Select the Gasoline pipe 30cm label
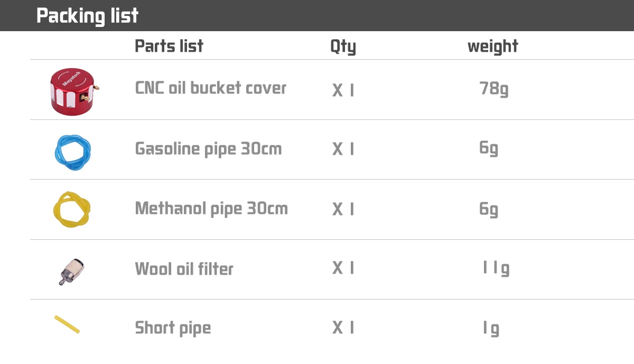Viewport: 634px width, 364px height. 208,149
